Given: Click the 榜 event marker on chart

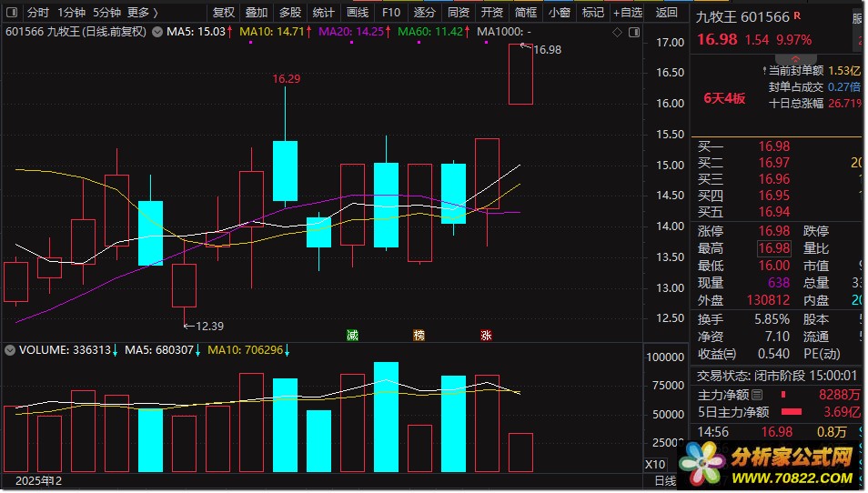Looking at the screenshot, I should click(419, 335).
